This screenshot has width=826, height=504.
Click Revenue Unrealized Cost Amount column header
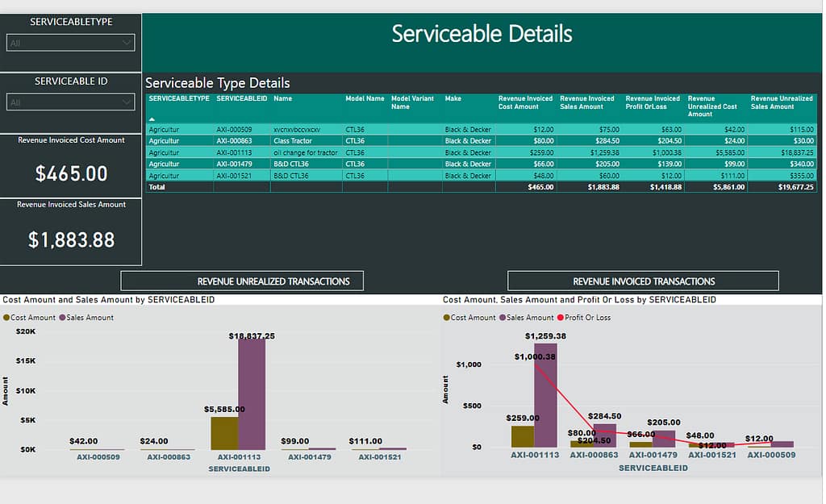click(712, 106)
